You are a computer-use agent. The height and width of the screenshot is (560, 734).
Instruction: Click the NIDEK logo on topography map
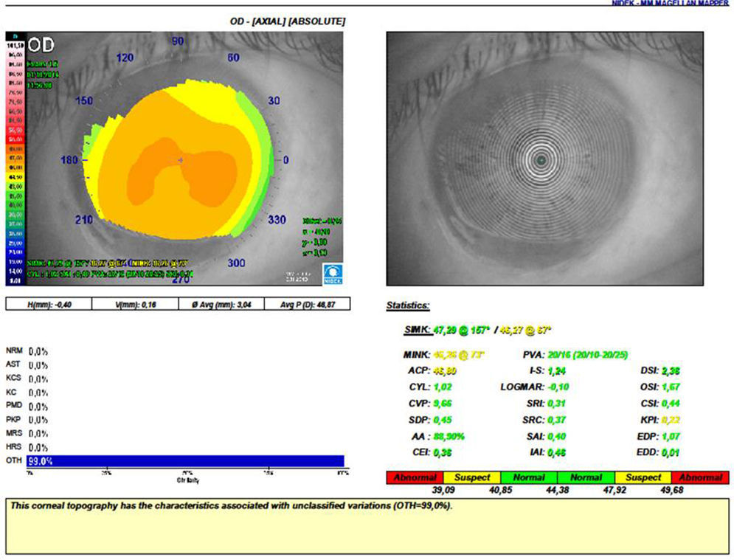(330, 275)
